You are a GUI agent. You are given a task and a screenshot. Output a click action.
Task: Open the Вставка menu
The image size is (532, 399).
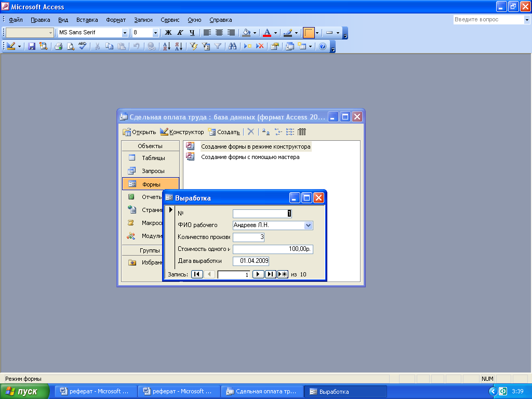pyautogui.click(x=87, y=20)
